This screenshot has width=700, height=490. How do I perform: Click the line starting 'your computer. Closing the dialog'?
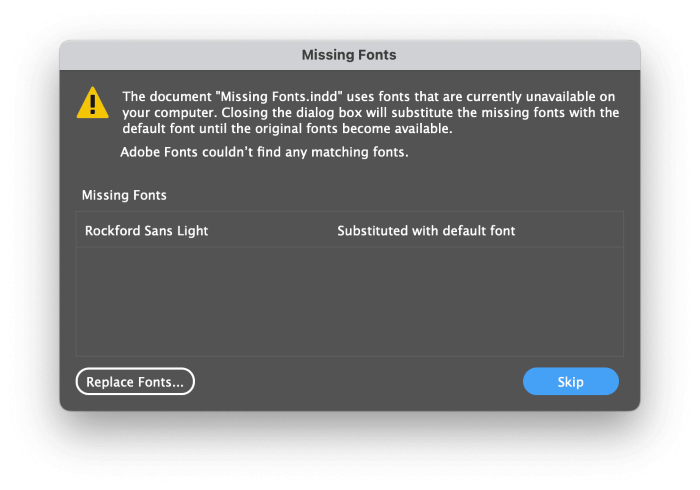371,112
